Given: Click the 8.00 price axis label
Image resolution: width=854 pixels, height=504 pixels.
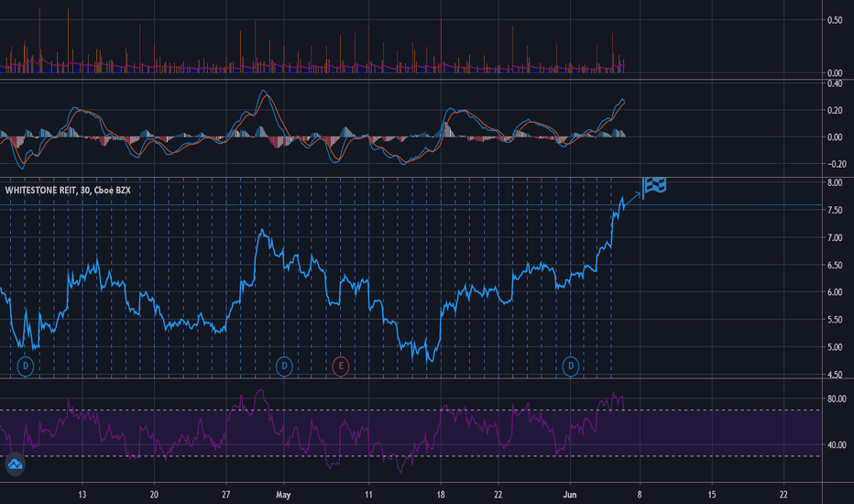Looking at the screenshot, I should (x=835, y=182).
